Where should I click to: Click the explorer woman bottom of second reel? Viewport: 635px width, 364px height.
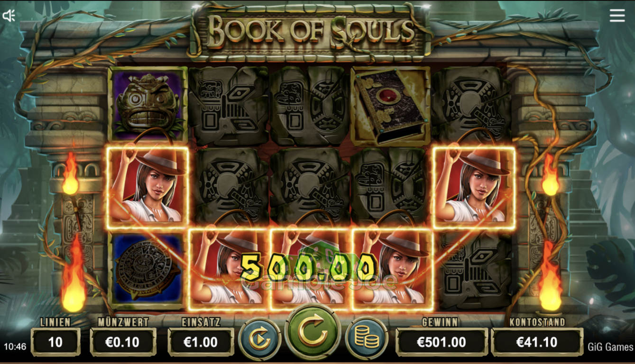pyautogui.click(x=229, y=268)
